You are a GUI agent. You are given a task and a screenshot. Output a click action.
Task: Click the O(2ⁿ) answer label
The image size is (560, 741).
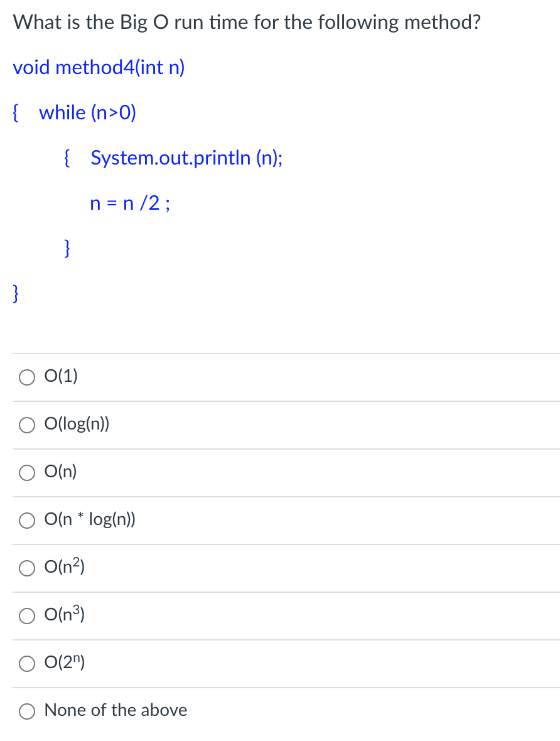65,663
